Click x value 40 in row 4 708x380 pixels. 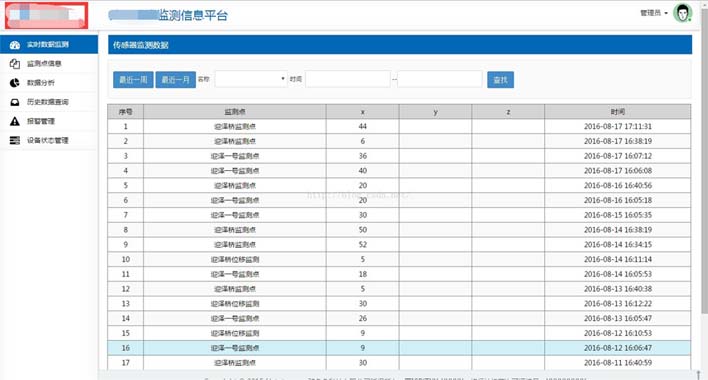(363, 171)
